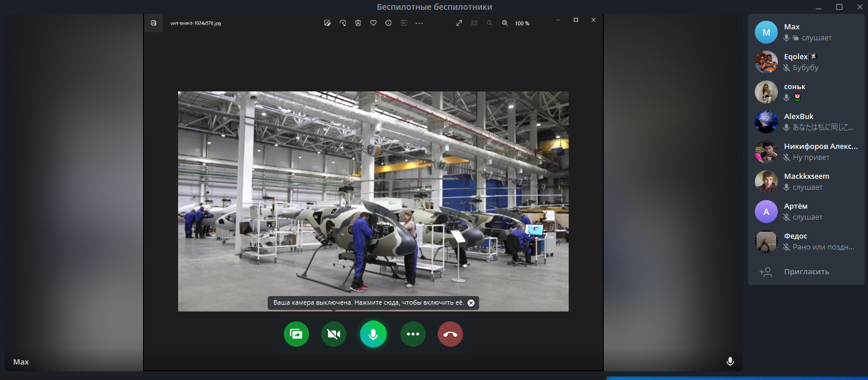Dismiss the camera-off tooltip with its X icon
868x380 pixels.
[471, 303]
